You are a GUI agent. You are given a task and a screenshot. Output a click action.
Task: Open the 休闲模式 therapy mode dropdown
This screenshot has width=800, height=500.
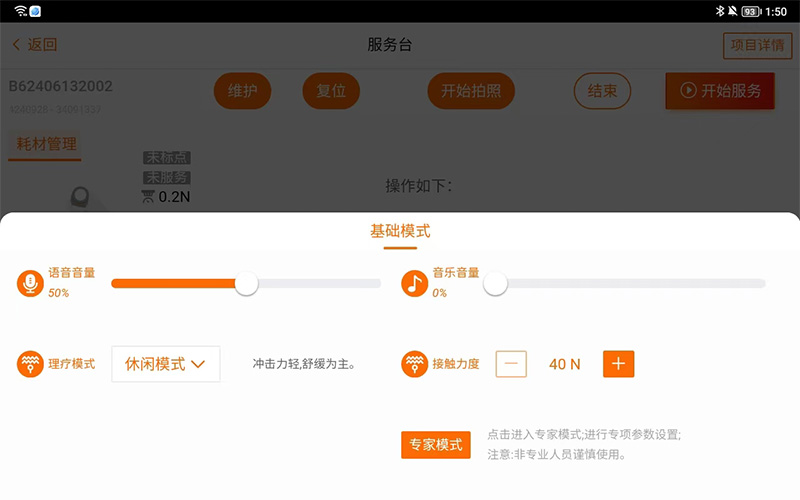click(166, 364)
